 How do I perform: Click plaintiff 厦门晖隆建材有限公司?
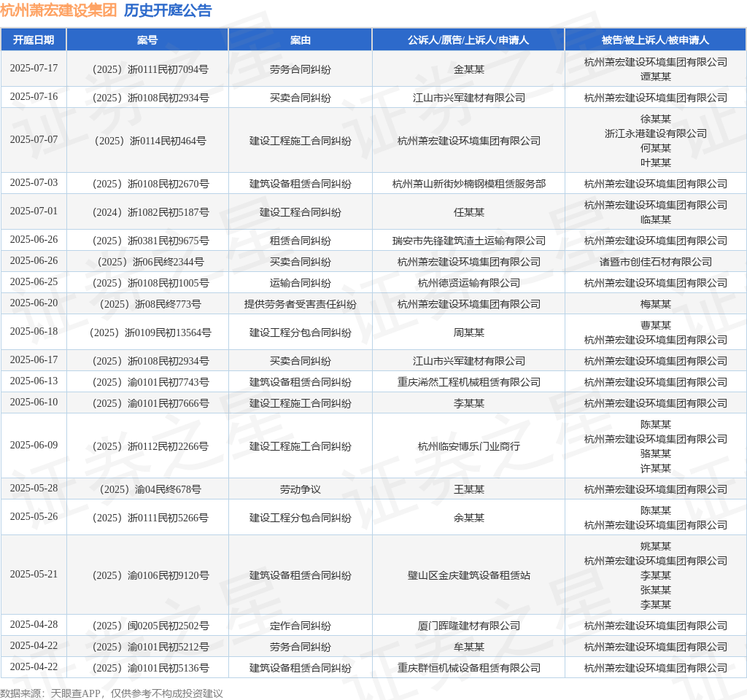(x=469, y=626)
